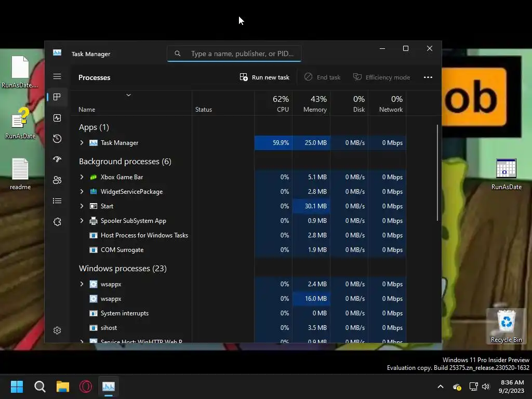Select the Host Process for Windows Tasks row
This screenshot has width=532, height=399.
(238, 235)
